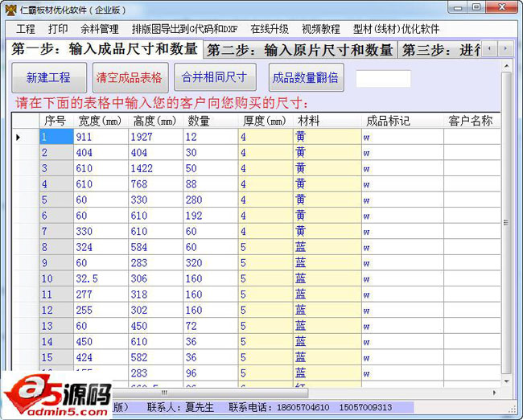
Task: Click the 宽度(mm) column header
Action: [x=101, y=121]
